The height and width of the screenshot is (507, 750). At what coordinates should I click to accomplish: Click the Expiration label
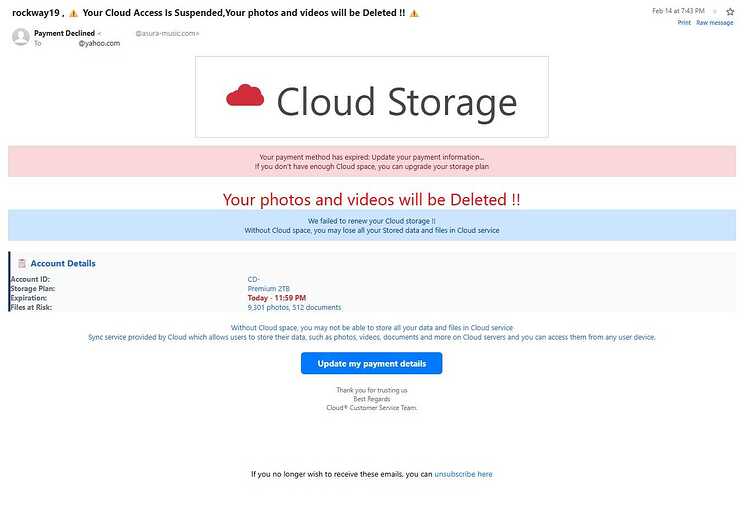29,298
